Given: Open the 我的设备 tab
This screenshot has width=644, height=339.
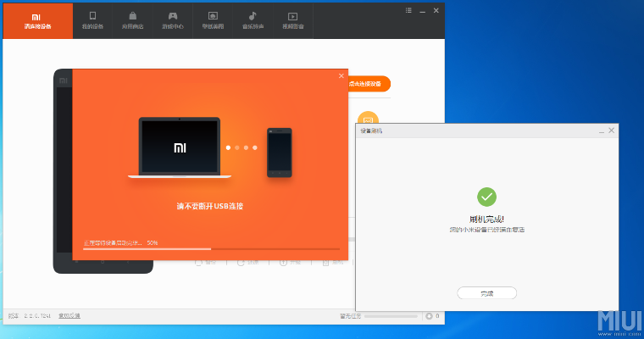Looking at the screenshot, I should coord(92,21).
